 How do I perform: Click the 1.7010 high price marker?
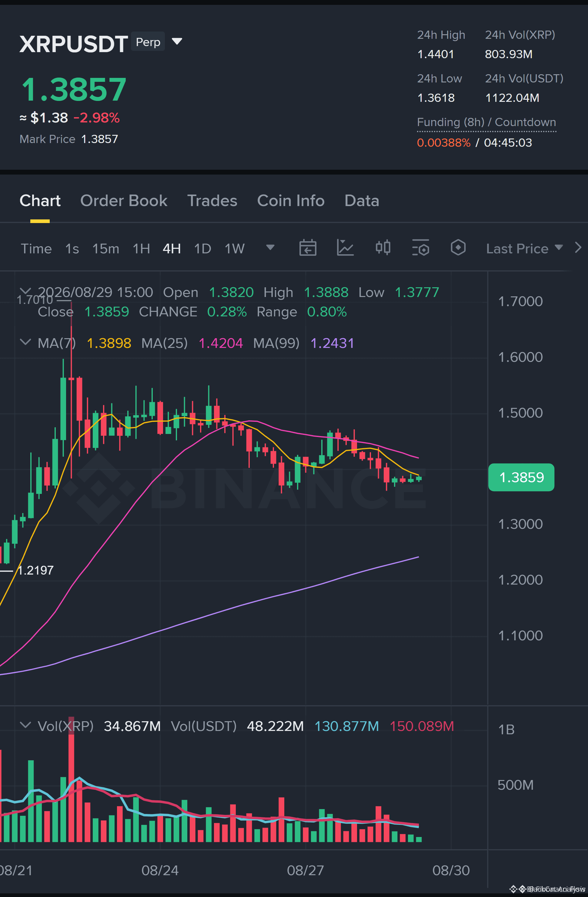[35, 300]
